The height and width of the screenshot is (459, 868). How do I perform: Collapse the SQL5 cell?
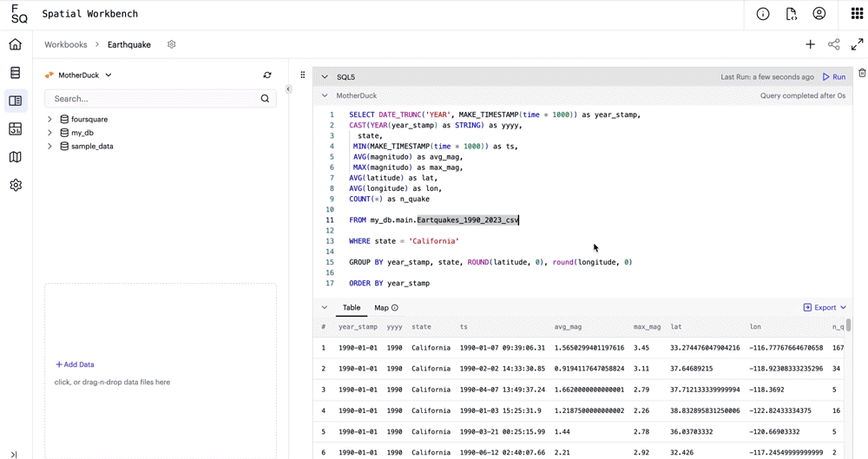325,77
